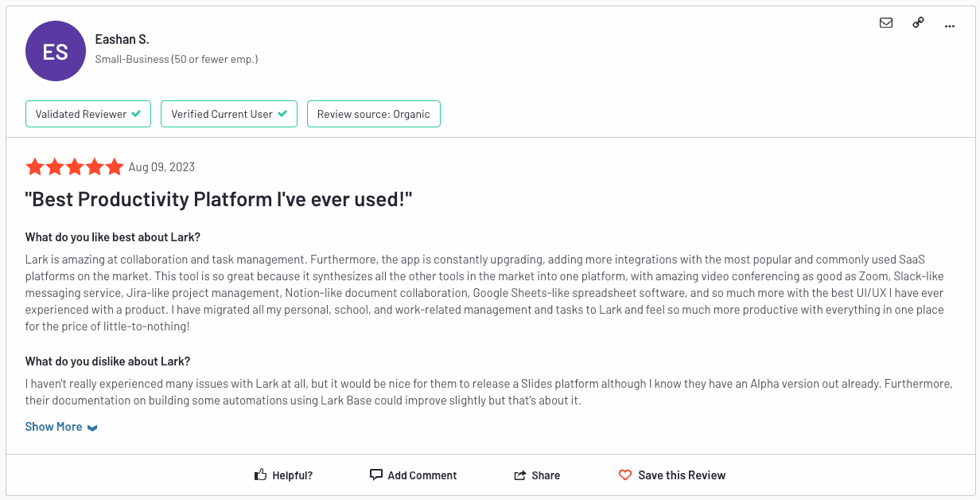
Task: Click the thumbs-up Helpful icon
Action: click(x=259, y=474)
